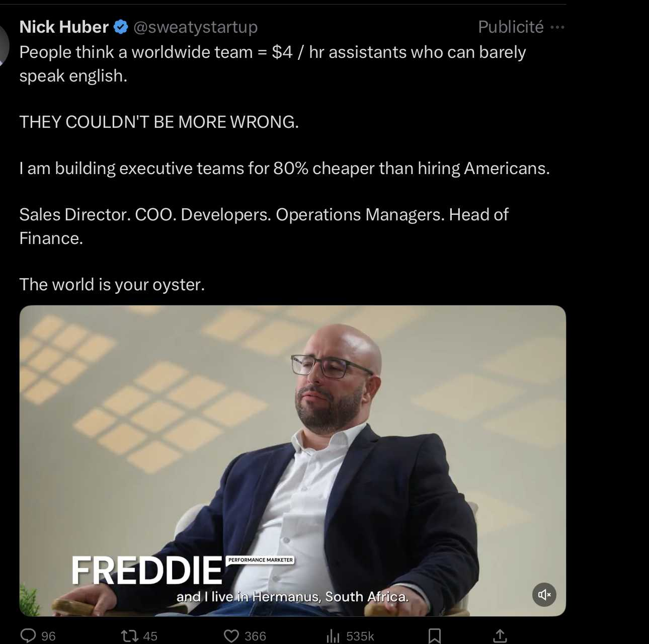The width and height of the screenshot is (649, 644).
Task: Click the 45 reposts count
Action: tap(150, 636)
